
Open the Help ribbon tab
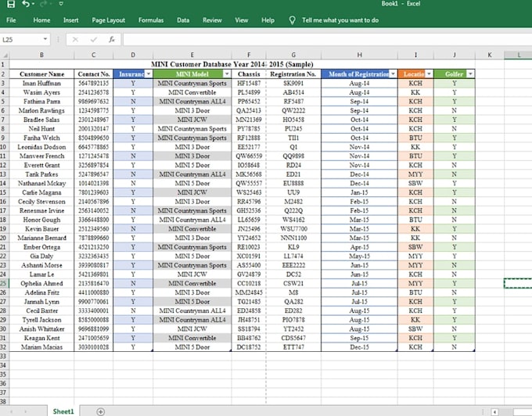click(268, 20)
